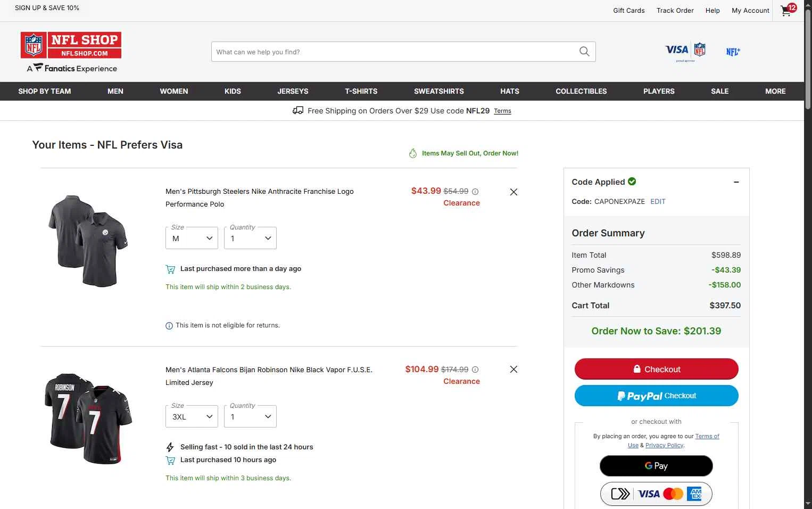
Task: Open Size dropdown for Falcons jersey
Action: point(192,416)
